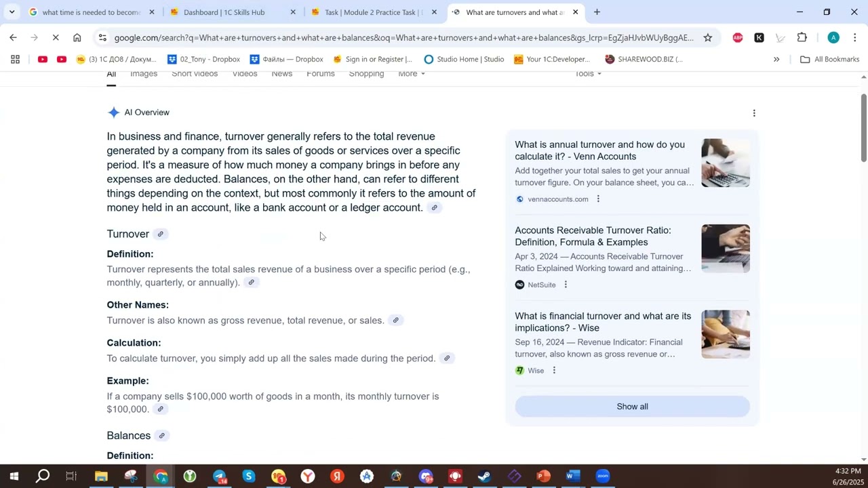Open the Extensions puzzle-piece menu

pos(802,38)
